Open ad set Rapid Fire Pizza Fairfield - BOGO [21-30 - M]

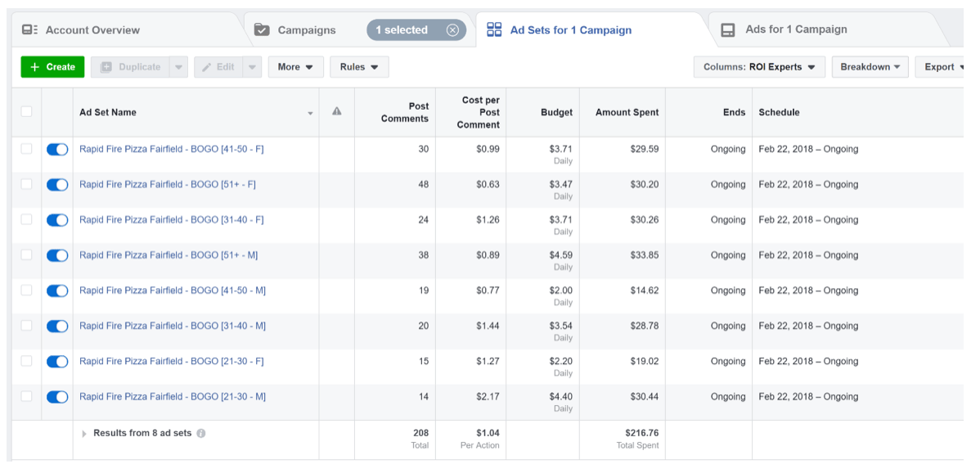point(173,396)
